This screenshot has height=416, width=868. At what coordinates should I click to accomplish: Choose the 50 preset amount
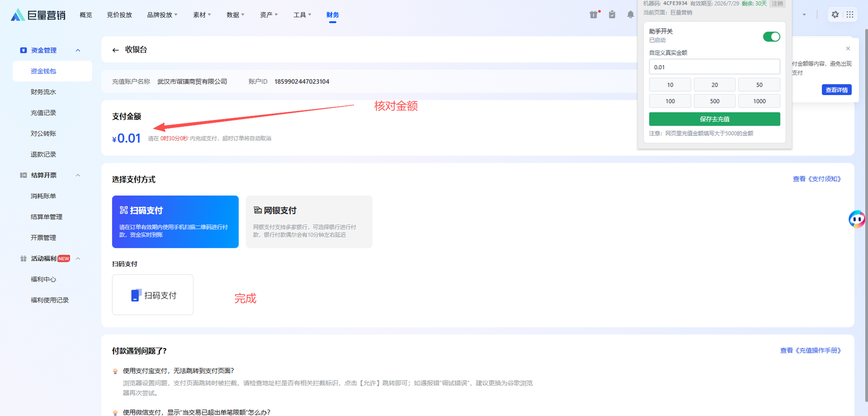click(x=759, y=85)
